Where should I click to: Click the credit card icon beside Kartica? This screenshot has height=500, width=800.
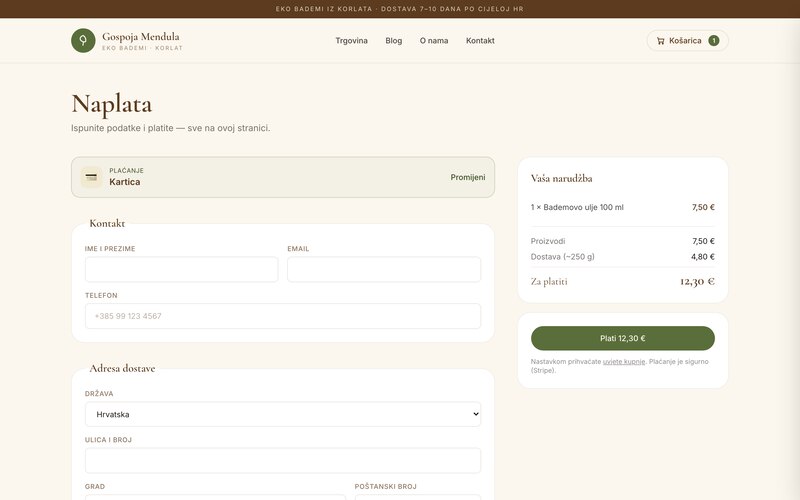point(91,177)
